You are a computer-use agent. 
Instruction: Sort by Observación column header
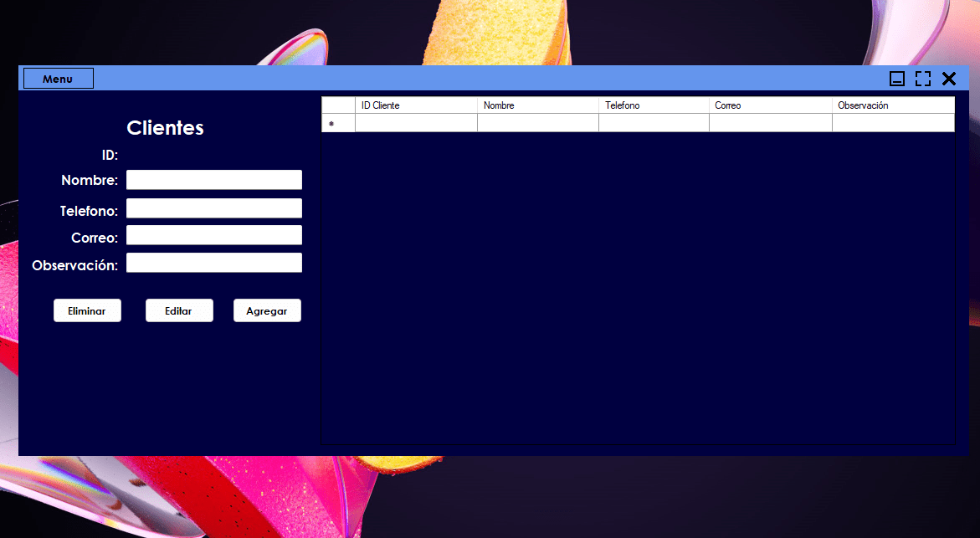click(892, 105)
